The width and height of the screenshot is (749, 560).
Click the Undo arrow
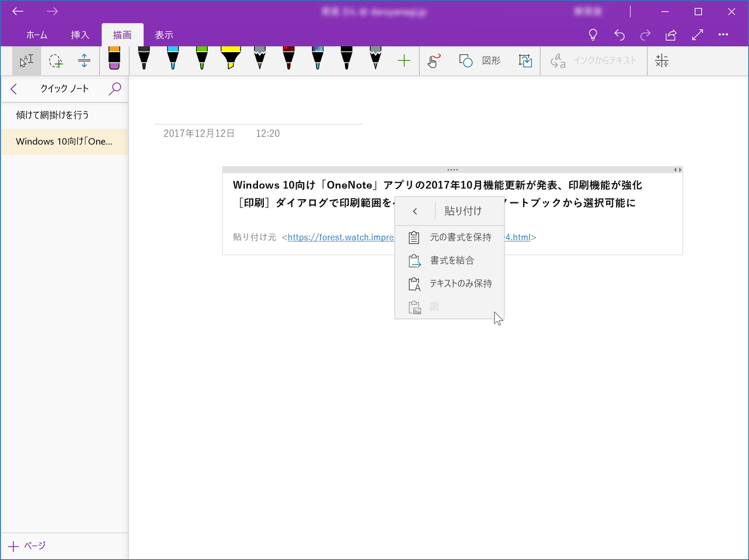tap(619, 35)
